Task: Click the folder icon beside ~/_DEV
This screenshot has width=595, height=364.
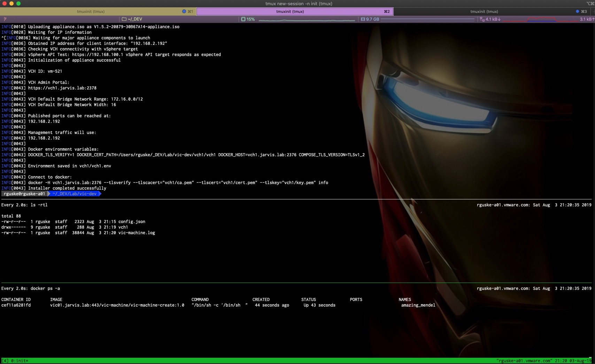Action: click(124, 19)
